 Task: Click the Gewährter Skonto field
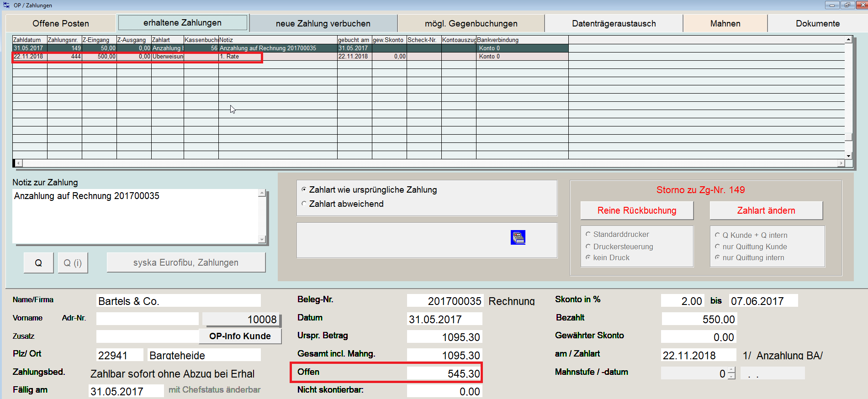coord(699,337)
